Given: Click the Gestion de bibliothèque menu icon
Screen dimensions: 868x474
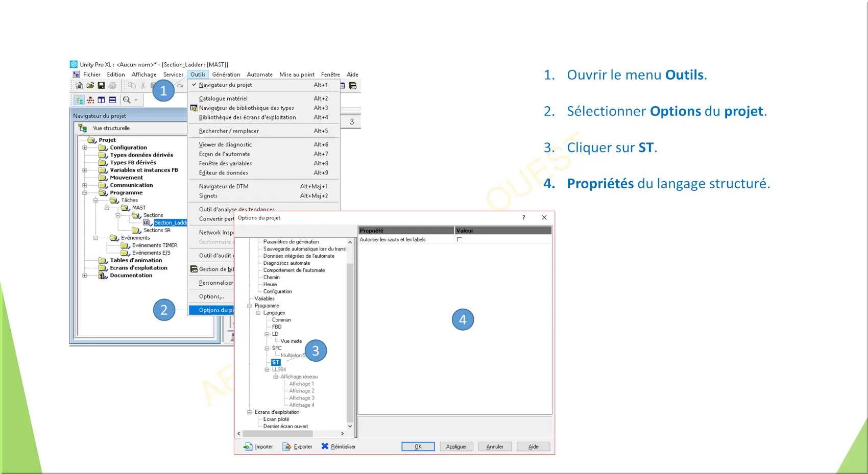Looking at the screenshot, I should pyautogui.click(x=194, y=269).
